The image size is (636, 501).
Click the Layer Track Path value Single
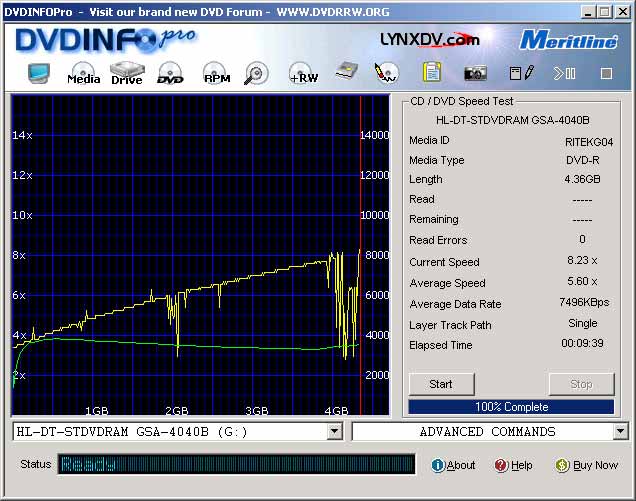(582, 323)
